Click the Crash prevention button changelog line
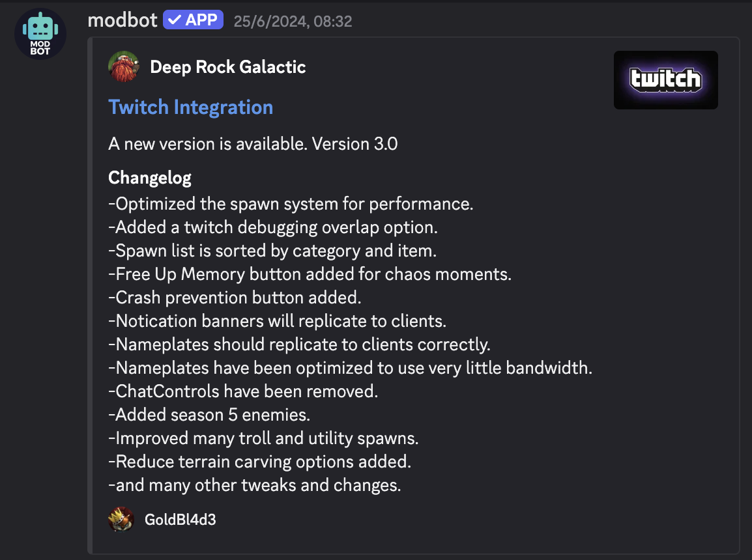752x560 pixels. pyautogui.click(x=235, y=298)
